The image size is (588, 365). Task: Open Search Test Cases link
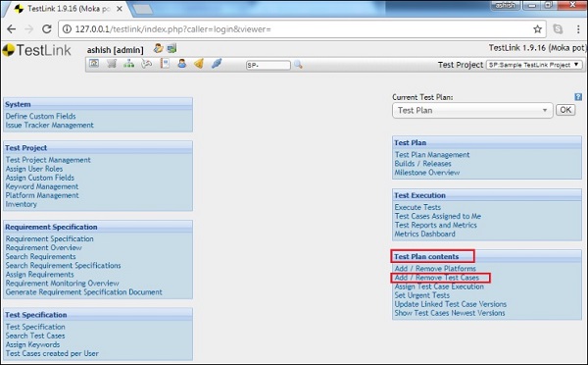coord(35,336)
